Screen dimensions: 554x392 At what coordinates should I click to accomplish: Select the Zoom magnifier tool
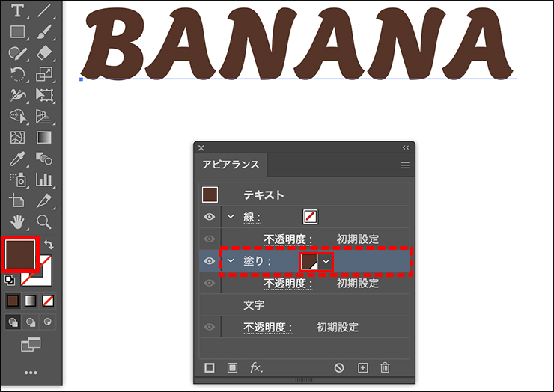tap(44, 222)
